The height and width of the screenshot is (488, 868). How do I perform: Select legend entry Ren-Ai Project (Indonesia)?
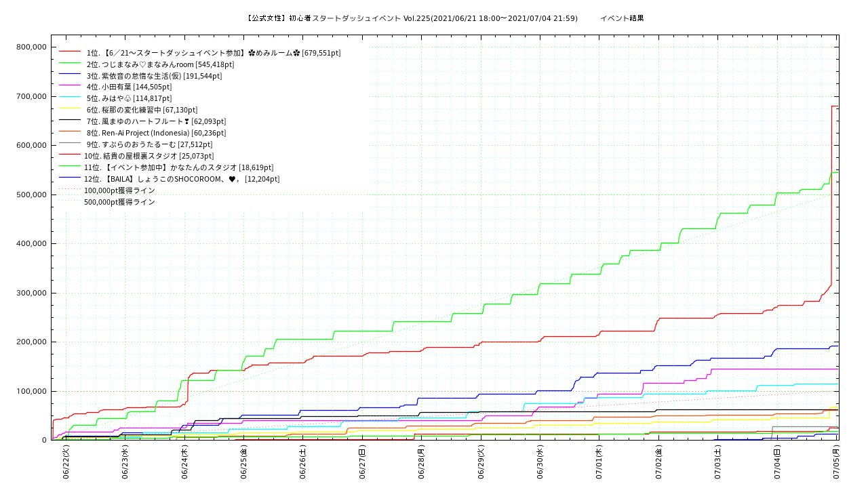(156, 133)
